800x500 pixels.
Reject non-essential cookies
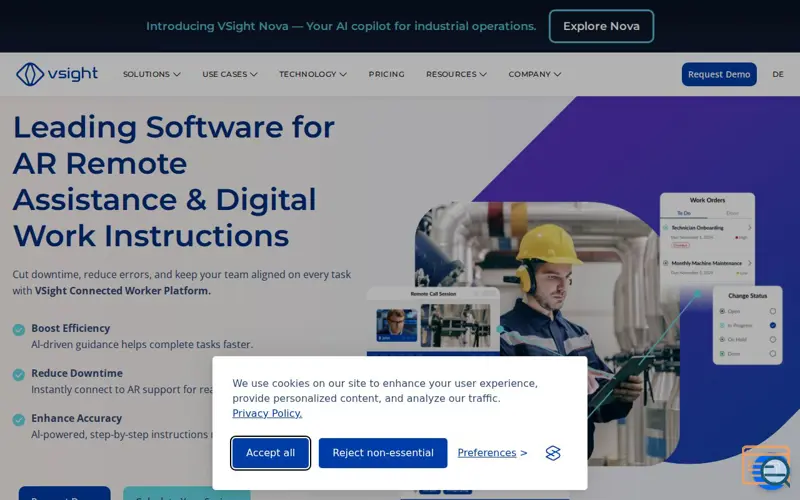pyautogui.click(x=383, y=453)
